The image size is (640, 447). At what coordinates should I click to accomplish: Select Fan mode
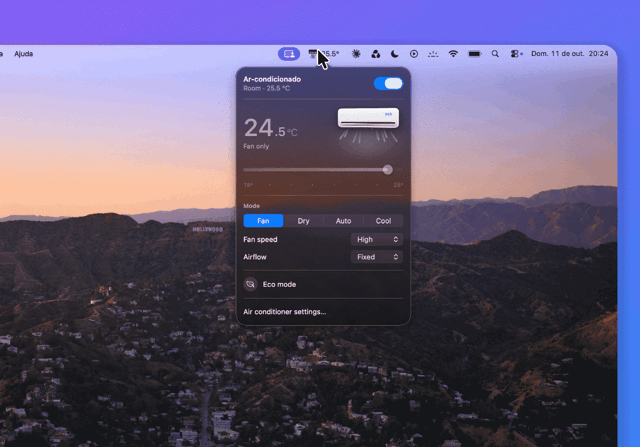[263, 221]
